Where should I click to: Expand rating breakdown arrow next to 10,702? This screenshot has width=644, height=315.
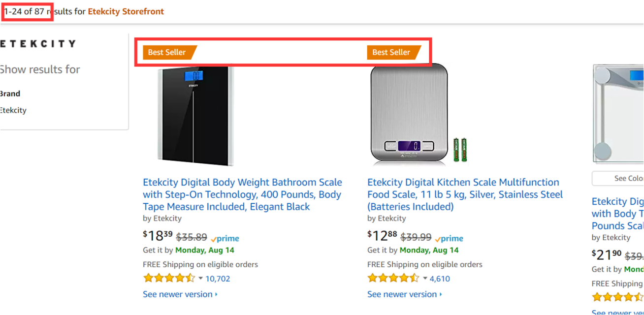(x=200, y=279)
